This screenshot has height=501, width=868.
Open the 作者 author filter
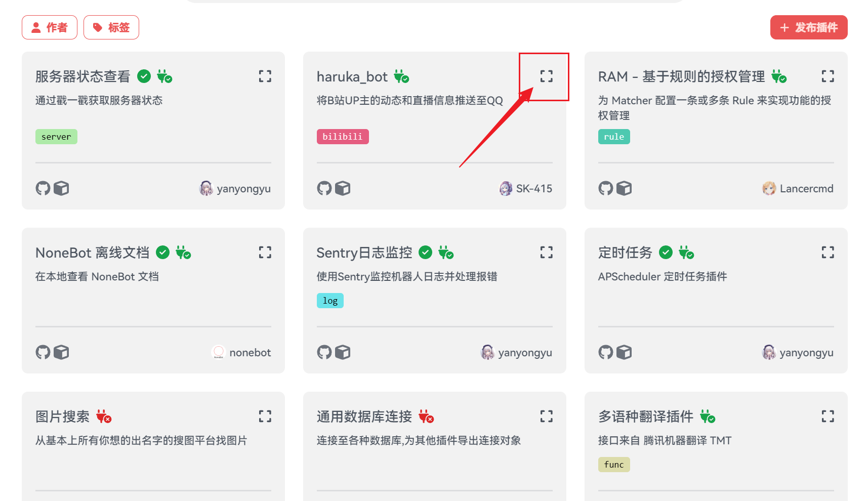coord(50,27)
